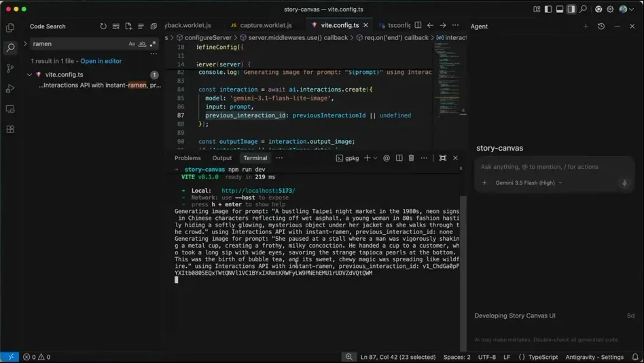View search results as tree
The image size is (644, 363).
(x=141, y=26)
